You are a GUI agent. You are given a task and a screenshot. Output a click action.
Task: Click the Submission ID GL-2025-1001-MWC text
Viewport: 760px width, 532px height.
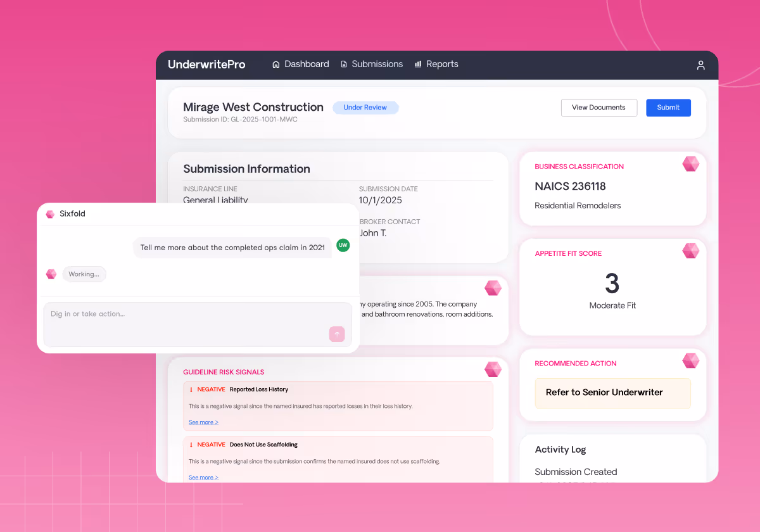(240, 119)
